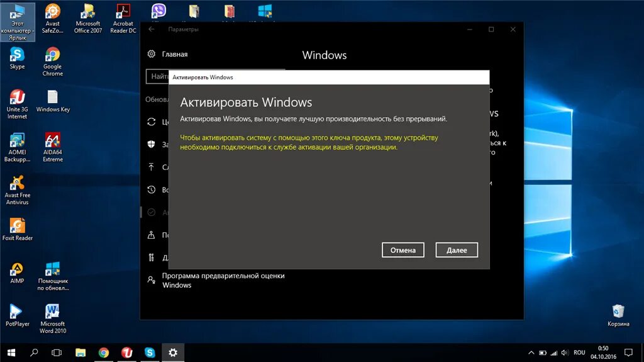Select the Google Chrome desktop icon
The height and width of the screenshot is (362, 644).
pos(53,62)
